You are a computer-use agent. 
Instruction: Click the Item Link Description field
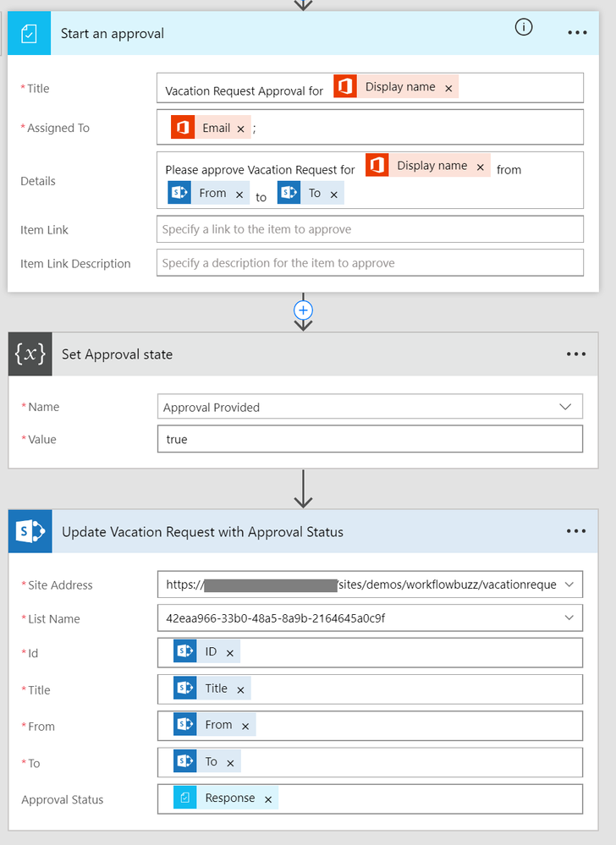(370, 263)
